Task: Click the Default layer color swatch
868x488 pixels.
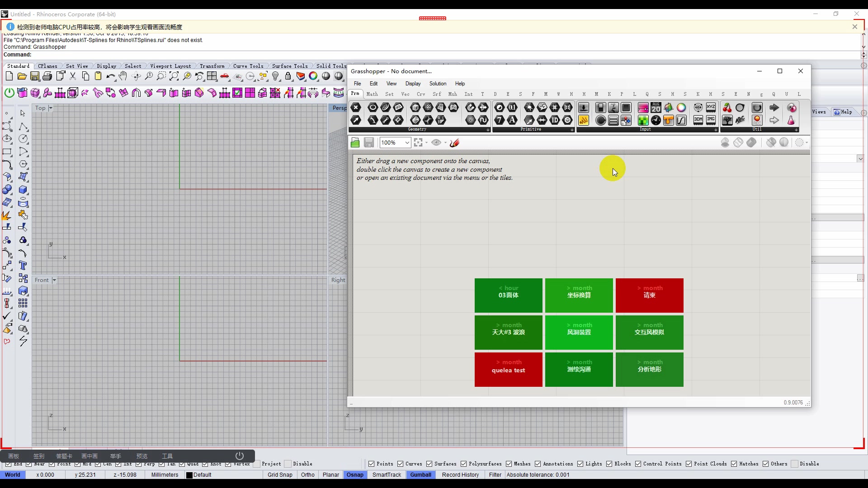Action: click(x=189, y=475)
